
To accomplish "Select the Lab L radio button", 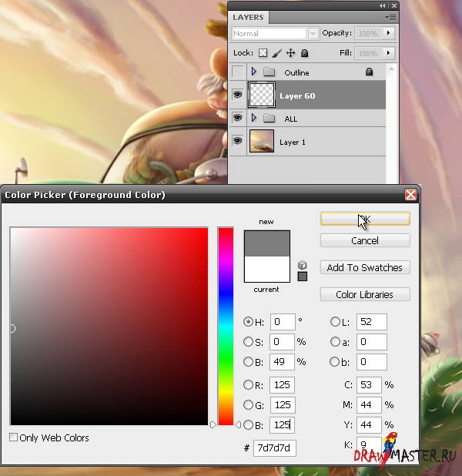I will click(335, 321).
